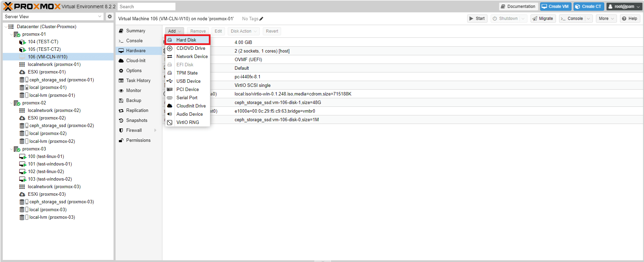The height and width of the screenshot is (262, 644).
Task: Click Snapshots history icon in sidebar
Action: pyautogui.click(x=121, y=121)
